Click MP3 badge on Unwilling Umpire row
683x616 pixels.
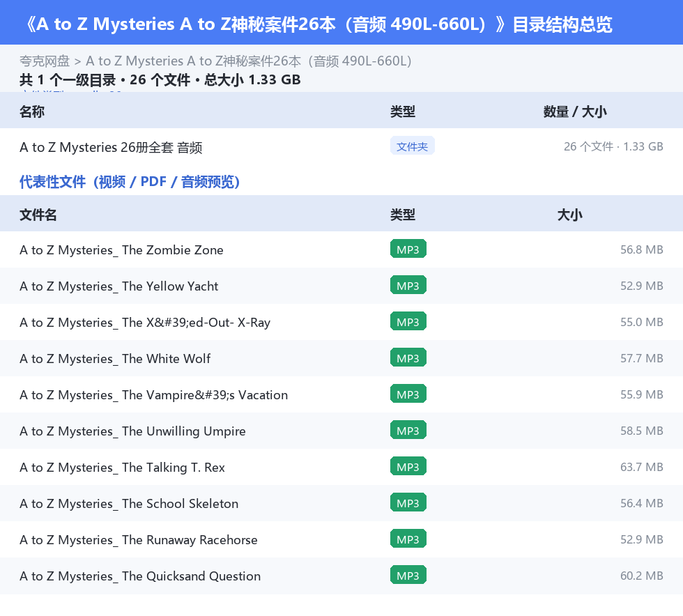tap(408, 429)
